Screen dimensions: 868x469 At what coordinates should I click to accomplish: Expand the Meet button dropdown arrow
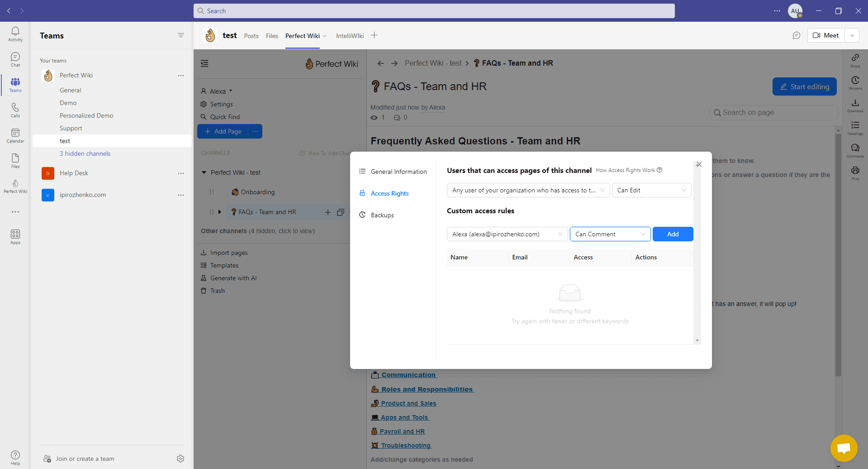click(852, 35)
